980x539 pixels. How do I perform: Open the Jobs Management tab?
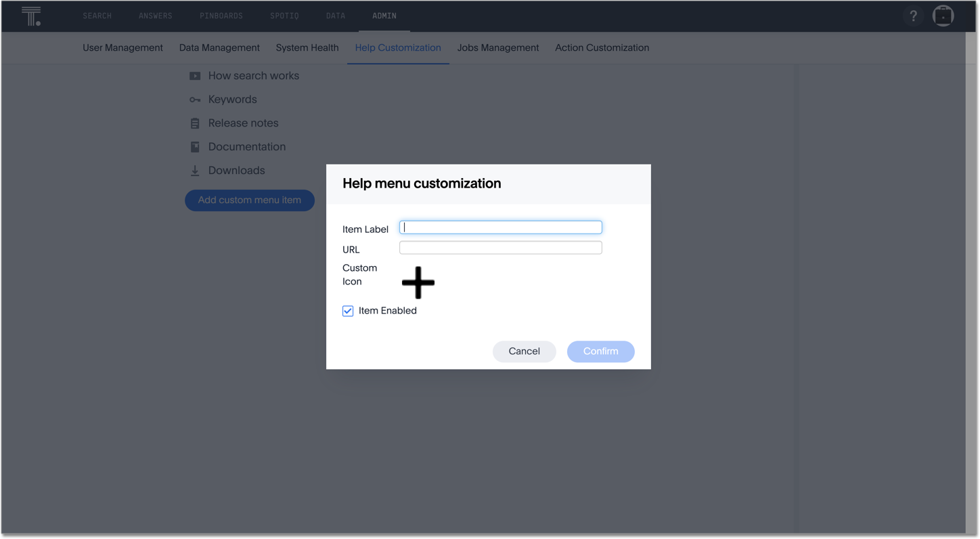point(498,48)
